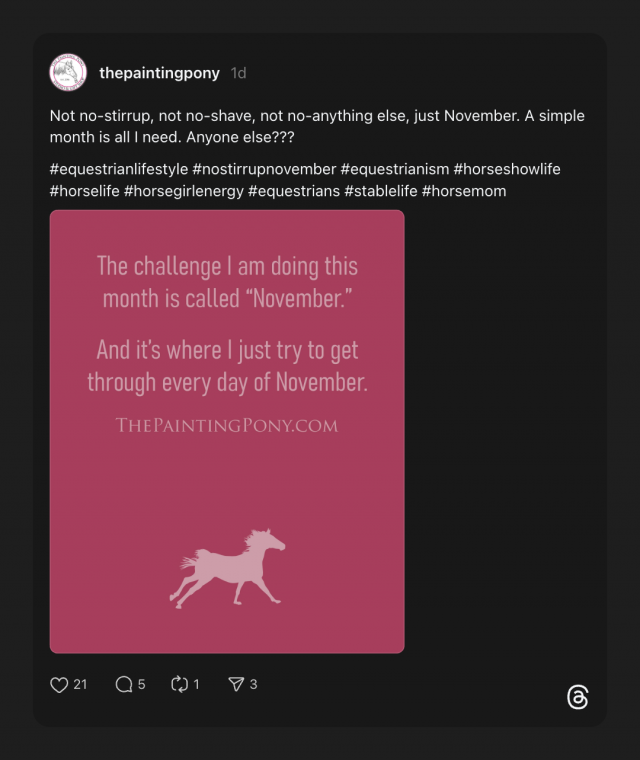The image size is (640, 760).
Task: Open the thepaintingpony username link
Action: [159, 73]
